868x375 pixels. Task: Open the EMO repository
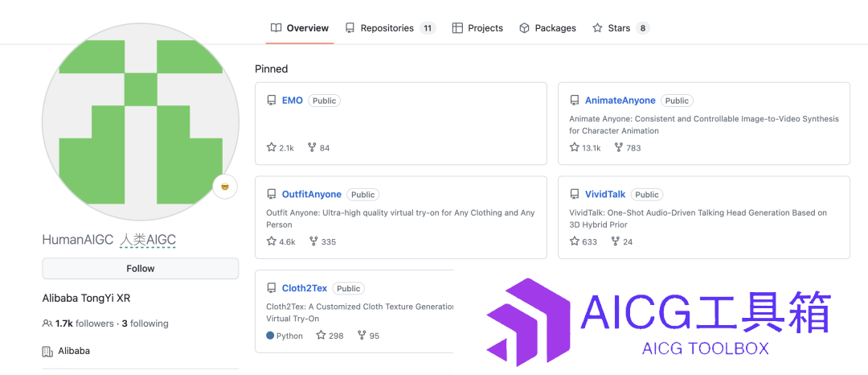pos(293,101)
